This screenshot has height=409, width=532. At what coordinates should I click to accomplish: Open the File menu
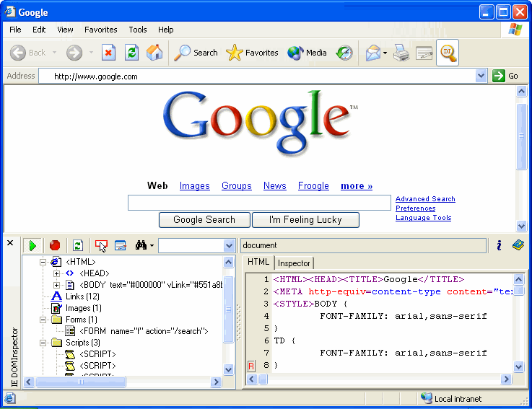(15, 30)
